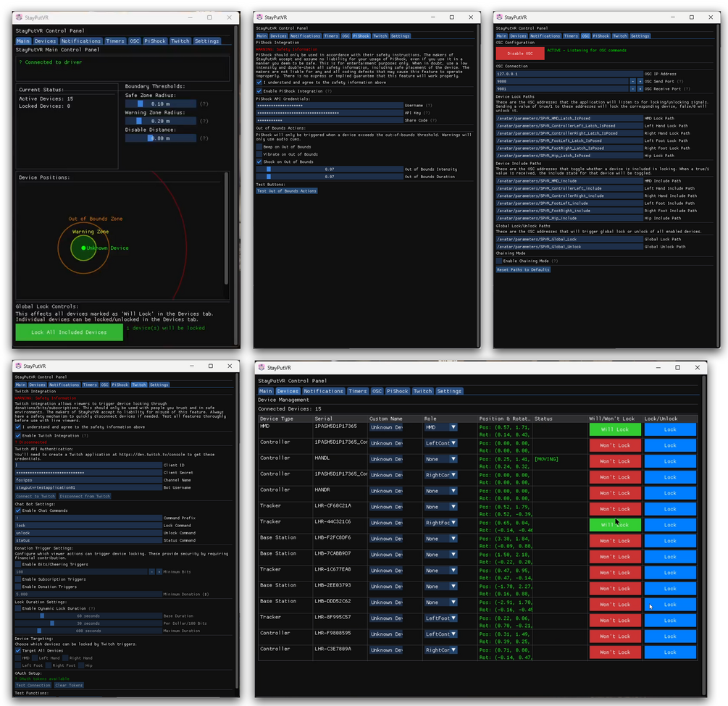
Task: Click the green Lock All Included Devices button
Action: 70,332
